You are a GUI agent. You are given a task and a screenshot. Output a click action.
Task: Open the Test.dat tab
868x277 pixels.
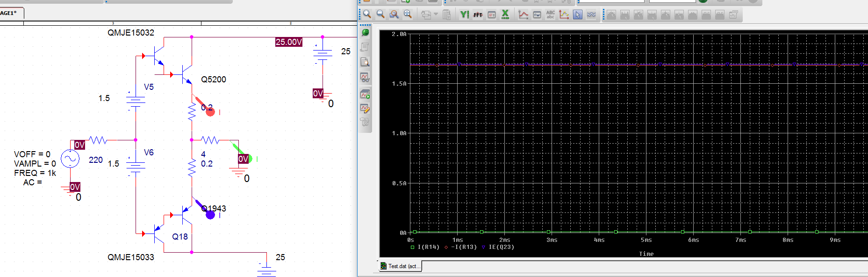tap(401, 266)
